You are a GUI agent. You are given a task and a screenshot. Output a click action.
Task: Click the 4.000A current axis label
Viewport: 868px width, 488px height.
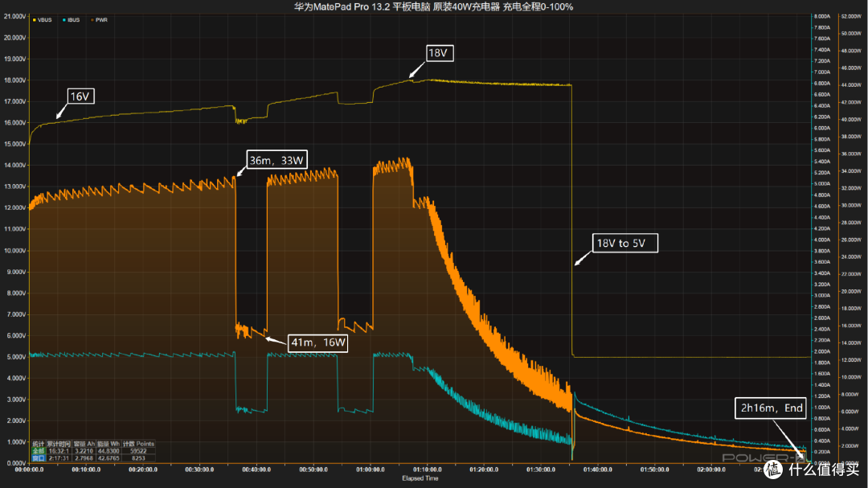(822, 240)
